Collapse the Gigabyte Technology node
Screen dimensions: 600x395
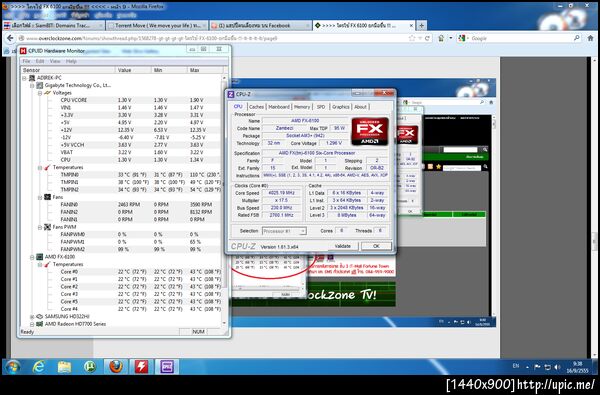(x=32, y=85)
